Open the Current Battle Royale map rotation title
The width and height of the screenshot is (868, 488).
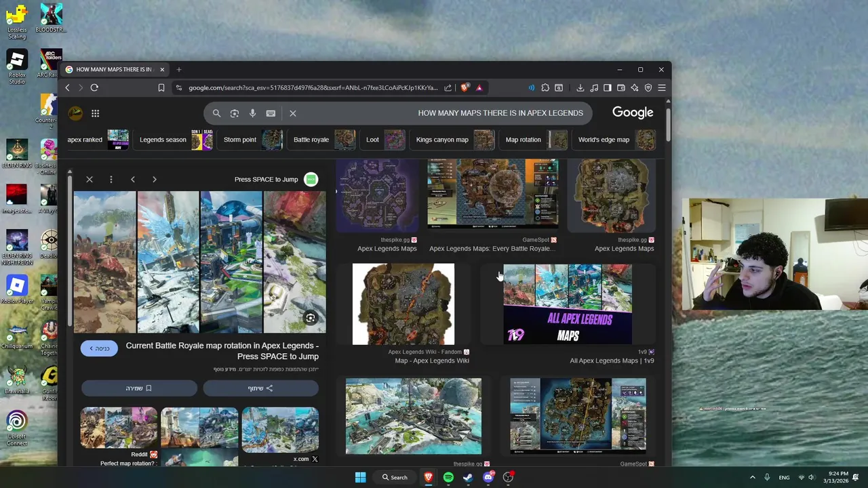tap(222, 351)
